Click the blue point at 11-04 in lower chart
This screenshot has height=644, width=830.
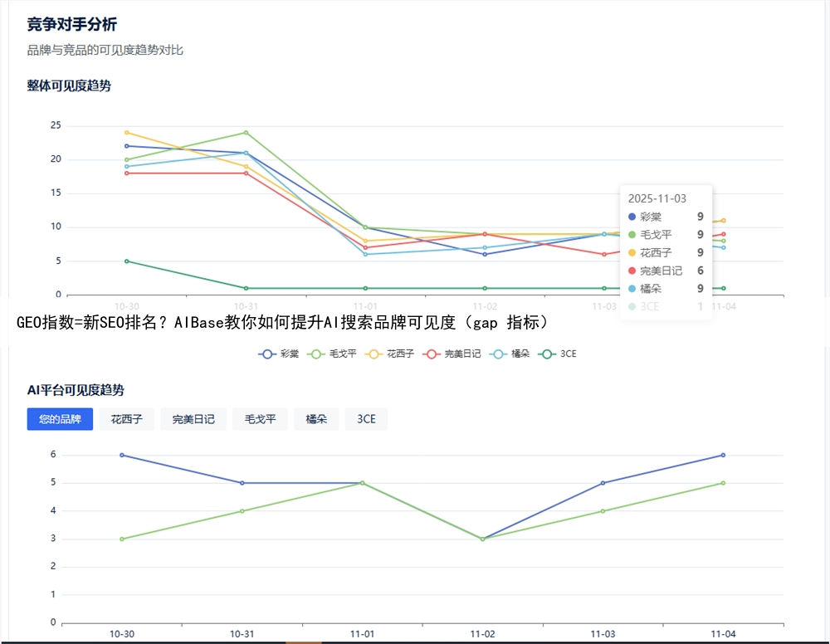[723, 455]
